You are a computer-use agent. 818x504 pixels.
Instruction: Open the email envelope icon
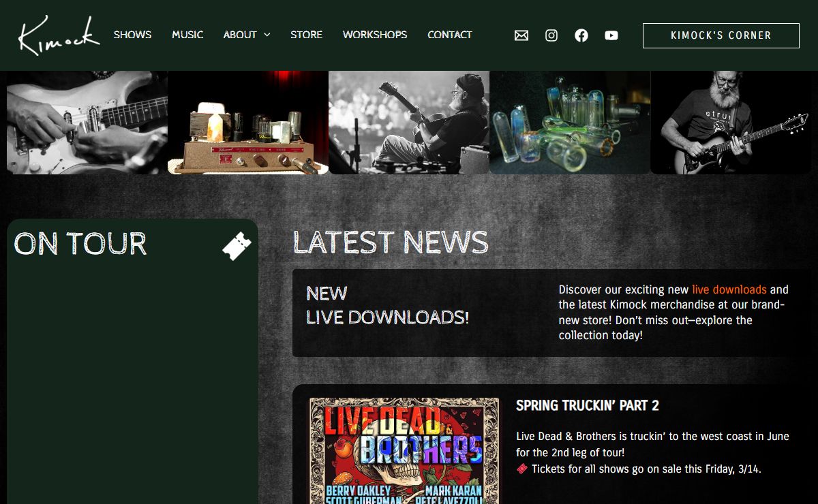click(521, 35)
